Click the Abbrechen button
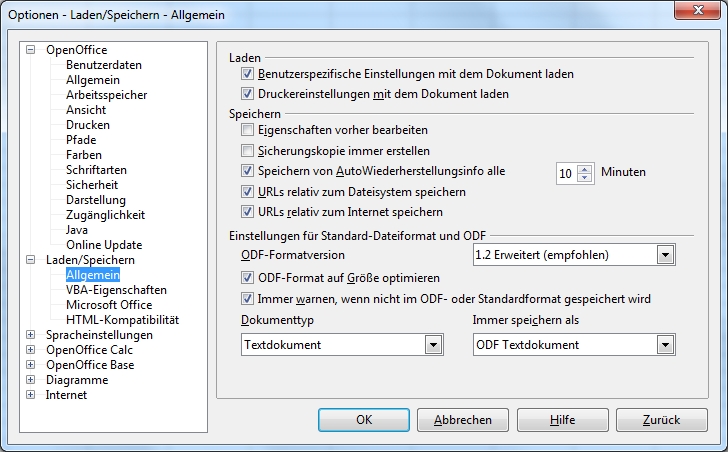This screenshot has width=728, height=452. (x=462, y=420)
